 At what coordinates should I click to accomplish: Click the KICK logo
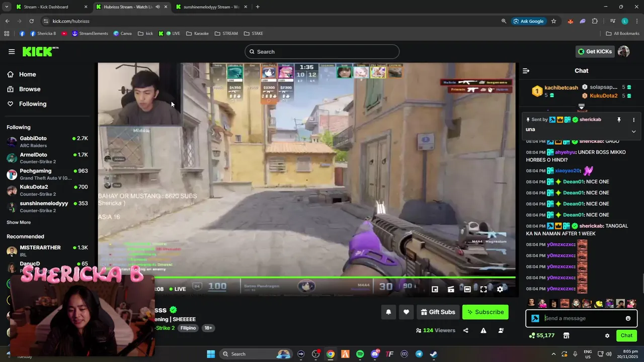pyautogui.click(x=40, y=51)
